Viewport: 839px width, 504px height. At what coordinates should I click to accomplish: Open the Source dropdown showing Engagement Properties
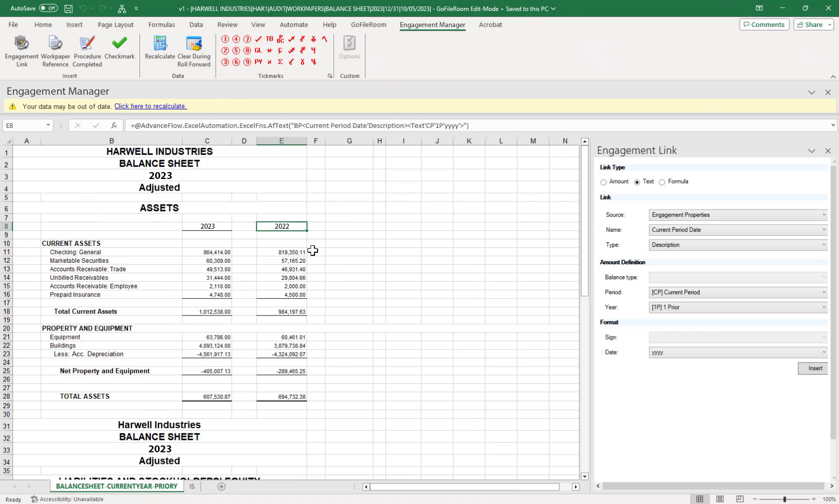click(738, 215)
